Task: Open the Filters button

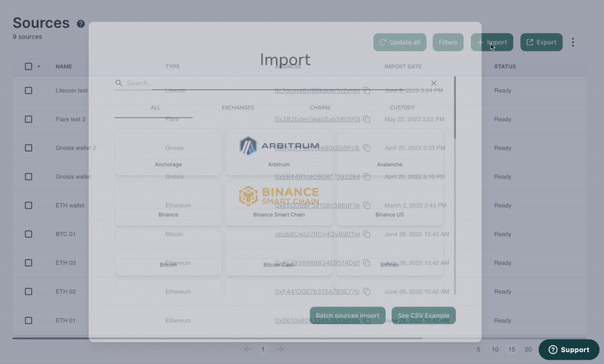Action: pos(448,42)
